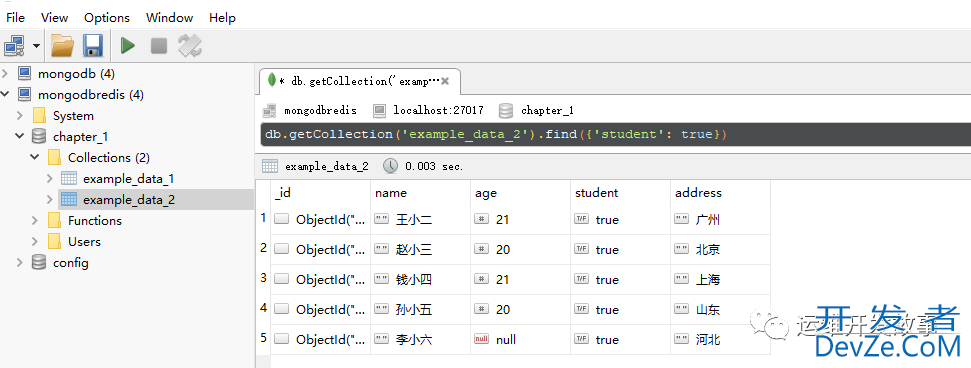Select the address cell 广州
The width and height of the screenshot is (971, 368).
[720, 219]
